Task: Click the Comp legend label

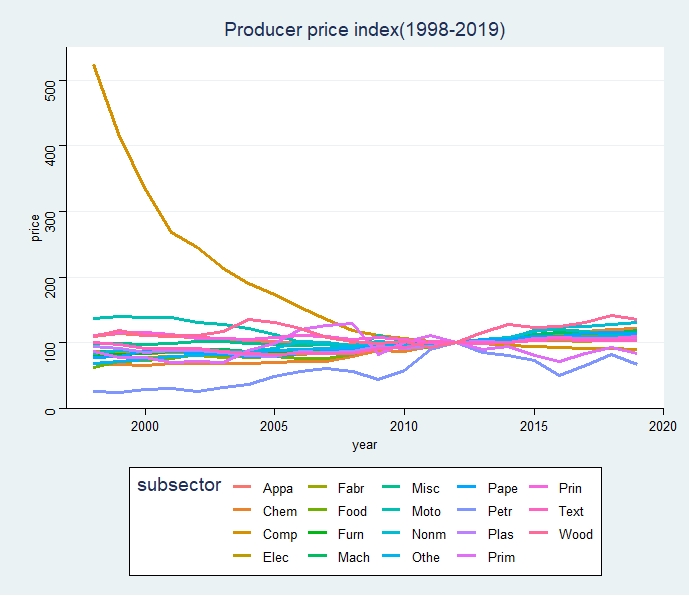Action: tap(279, 535)
